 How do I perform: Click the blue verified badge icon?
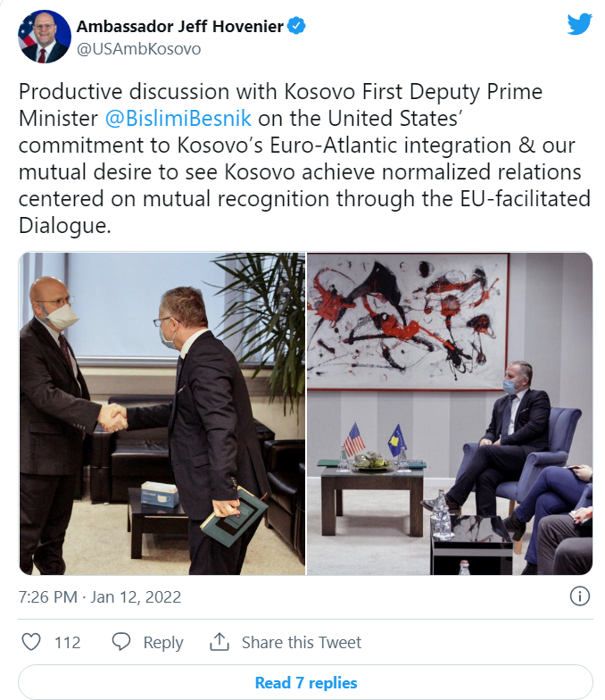pyautogui.click(x=296, y=25)
